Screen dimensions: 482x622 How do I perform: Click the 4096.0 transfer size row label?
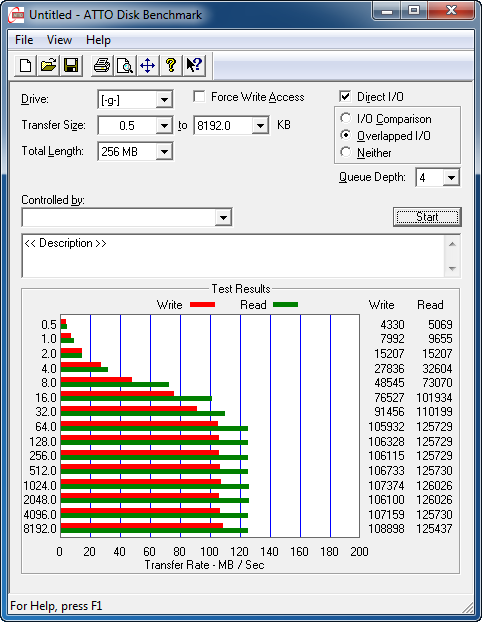tap(40, 515)
